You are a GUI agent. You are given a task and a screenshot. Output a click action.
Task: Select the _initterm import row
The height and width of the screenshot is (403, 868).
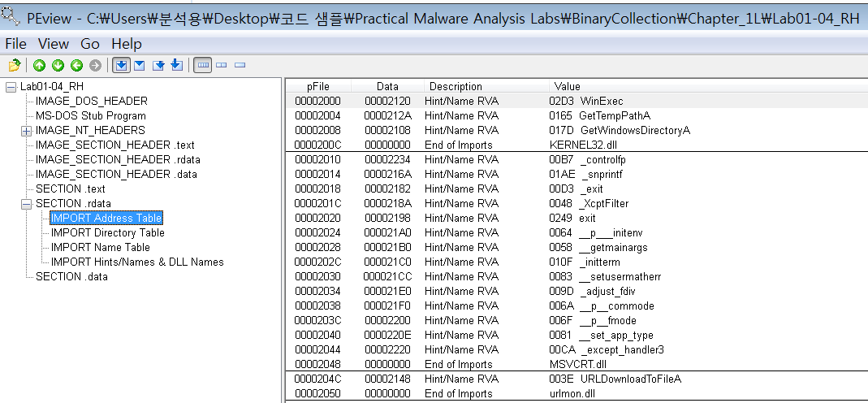point(577,262)
